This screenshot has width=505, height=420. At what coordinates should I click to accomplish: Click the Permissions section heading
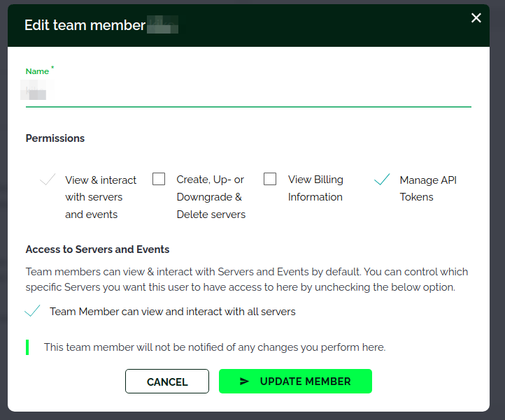[x=55, y=138]
